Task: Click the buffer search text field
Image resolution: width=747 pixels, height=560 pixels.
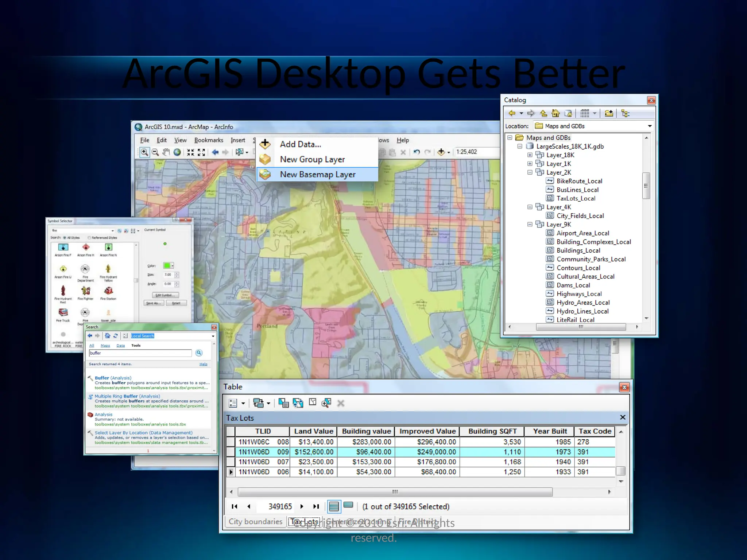Action: tap(140, 353)
